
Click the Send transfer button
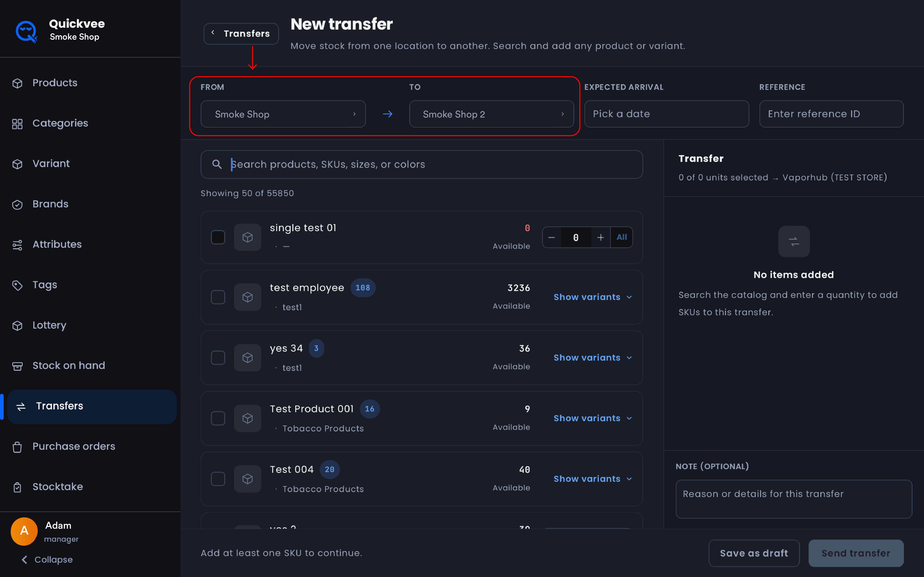856,553
